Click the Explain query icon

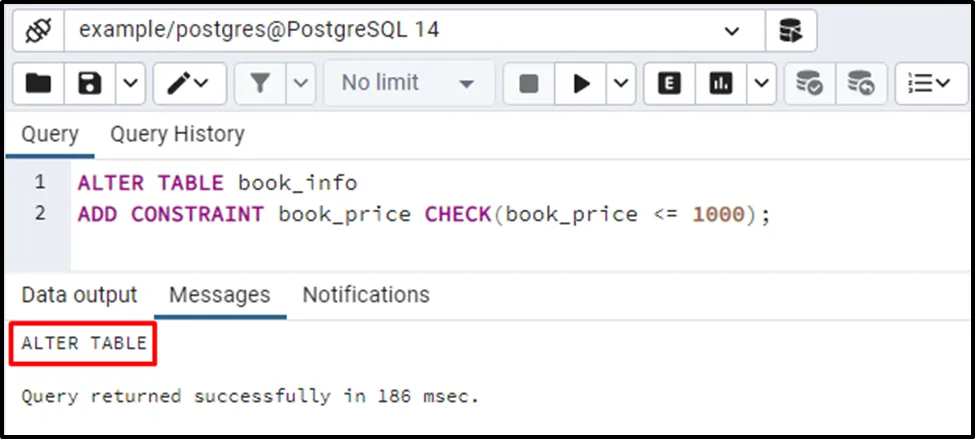point(669,83)
